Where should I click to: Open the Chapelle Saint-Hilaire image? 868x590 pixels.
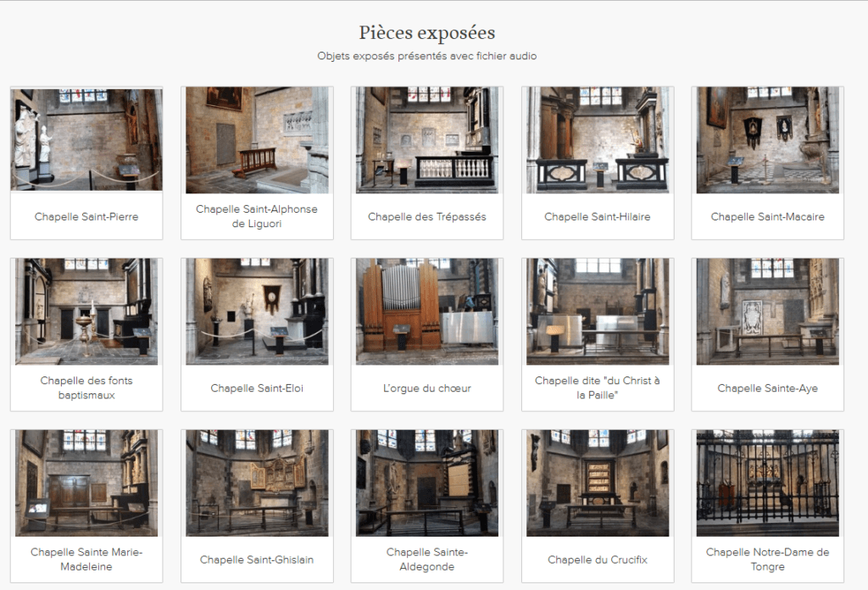pyautogui.click(x=598, y=140)
